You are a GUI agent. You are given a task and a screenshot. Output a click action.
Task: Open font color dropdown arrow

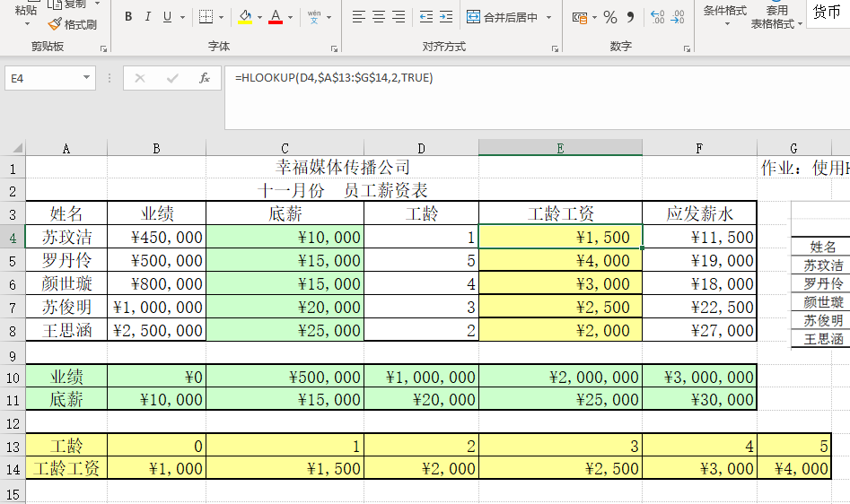click(291, 17)
